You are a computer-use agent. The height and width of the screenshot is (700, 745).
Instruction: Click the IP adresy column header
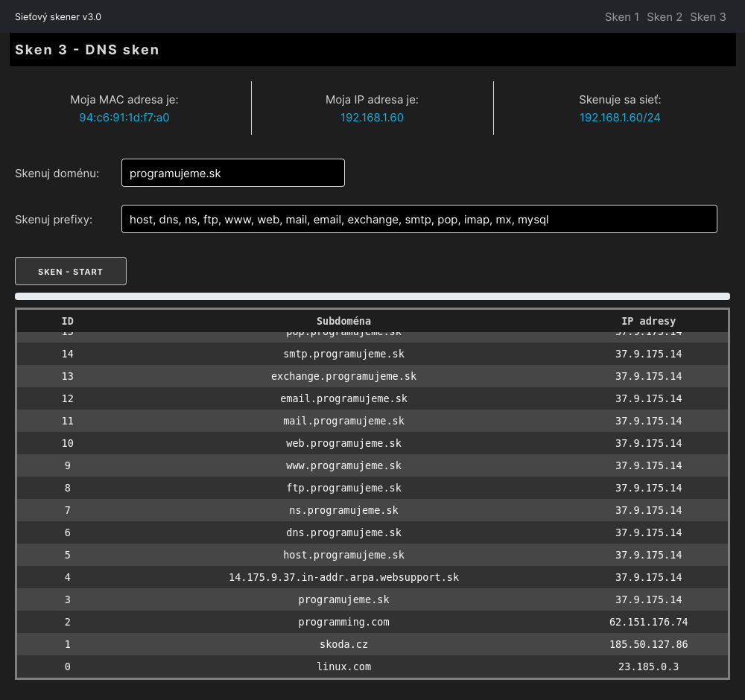point(648,321)
